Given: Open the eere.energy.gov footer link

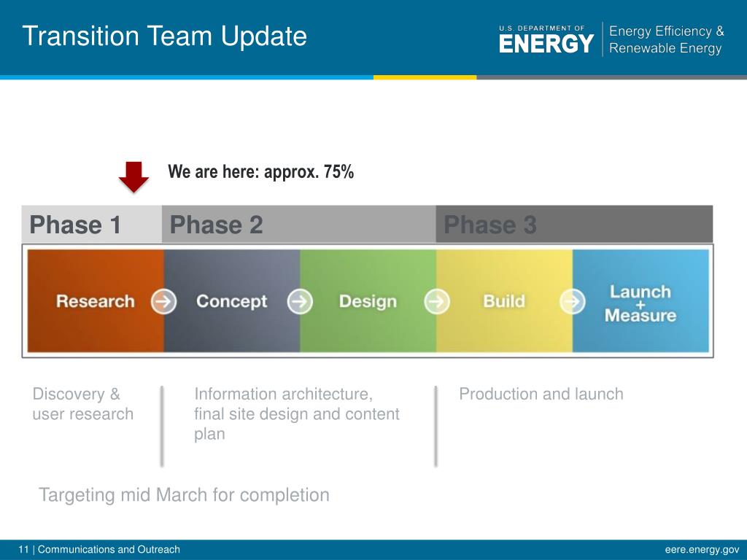Looking at the screenshot, I should (703, 550).
